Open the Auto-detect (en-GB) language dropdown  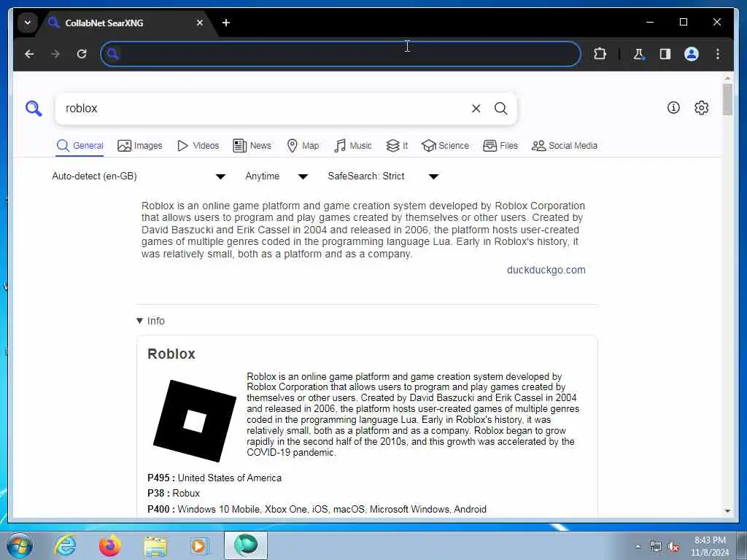tap(139, 176)
